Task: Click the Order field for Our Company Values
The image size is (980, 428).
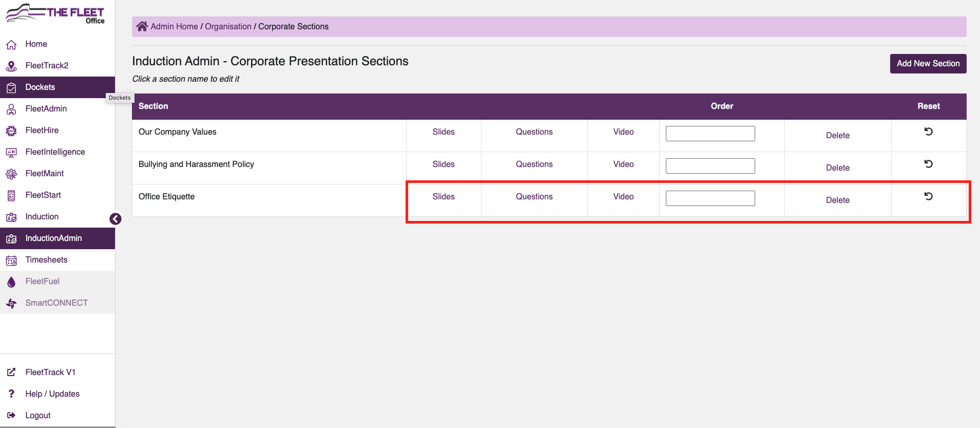Action: point(710,134)
